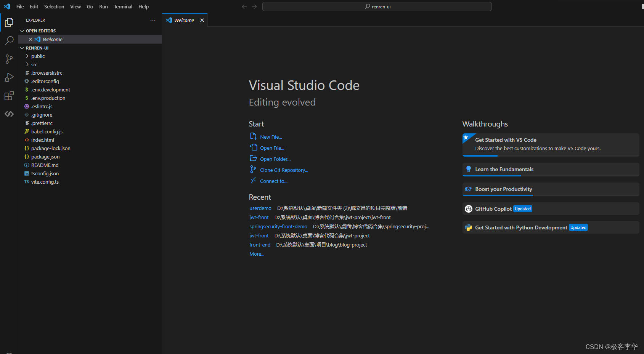Expand the src folder
Image resolution: width=644 pixels, height=354 pixels.
pyautogui.click(x=34, y=64)
